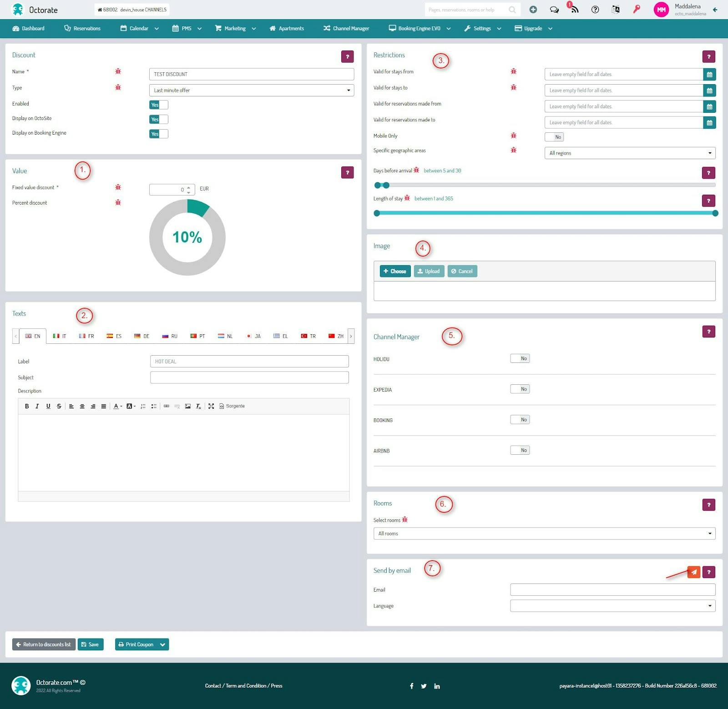The image size is (728, 709).
Task: Insert an image in Description editor
Action: click(188, 406)
